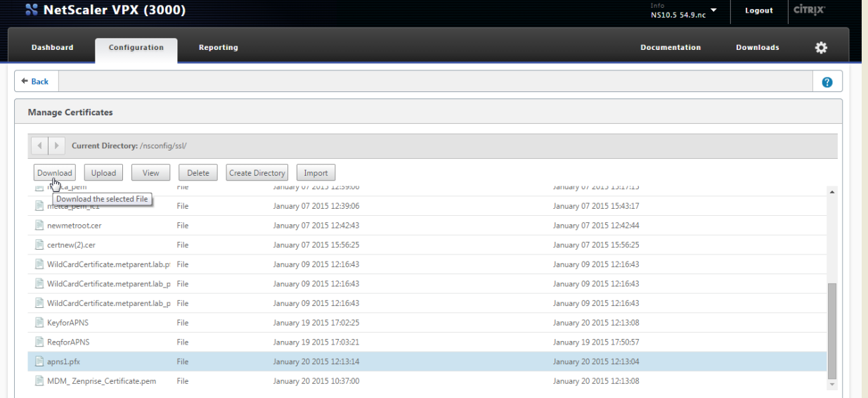Click the file icon for MDM_ Zenprise_Certificate.pem
The width and height of the screenshot is (868, 398).
tap(39, 381)
